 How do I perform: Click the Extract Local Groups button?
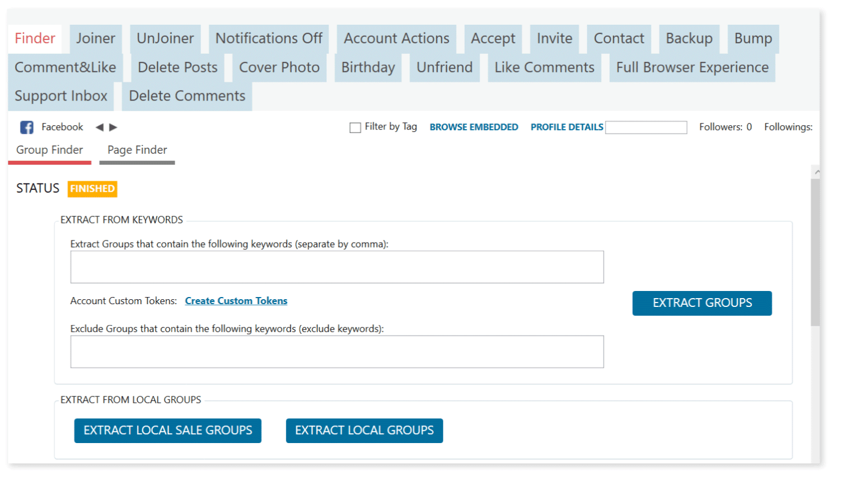(x=364, y=430)
